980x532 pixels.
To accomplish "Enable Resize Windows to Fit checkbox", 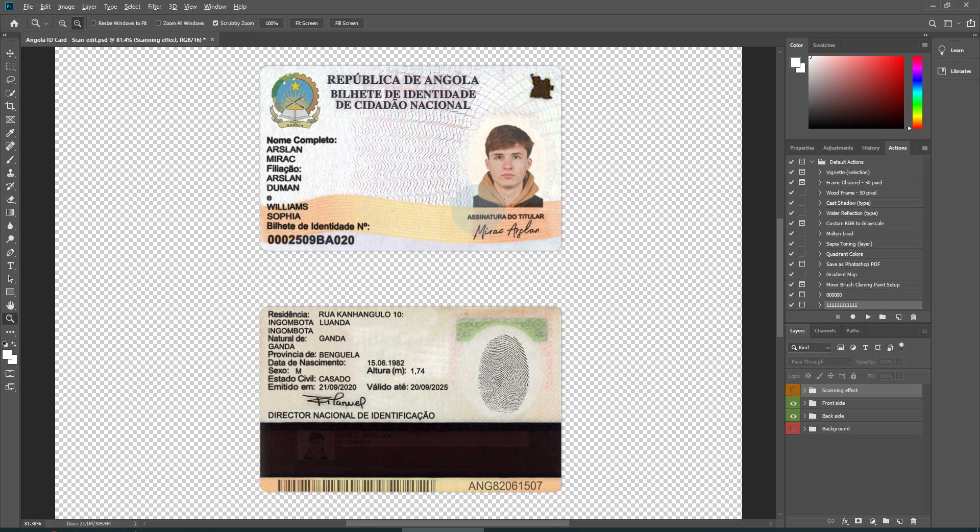I will click(x=93, y=23).
